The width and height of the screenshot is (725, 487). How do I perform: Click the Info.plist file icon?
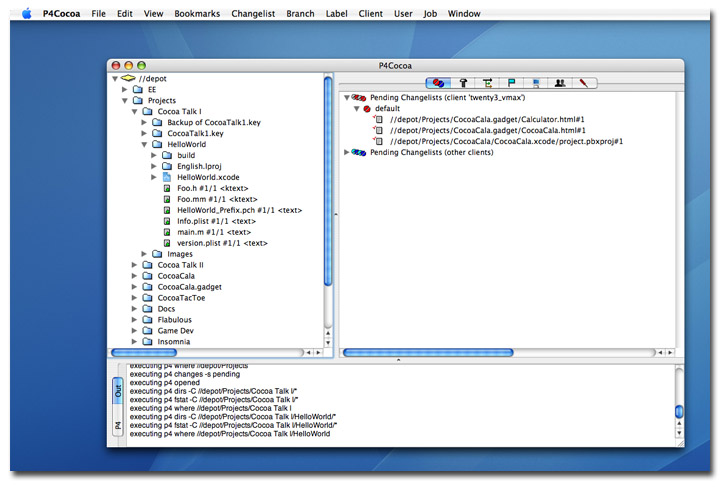coord(167,221)
